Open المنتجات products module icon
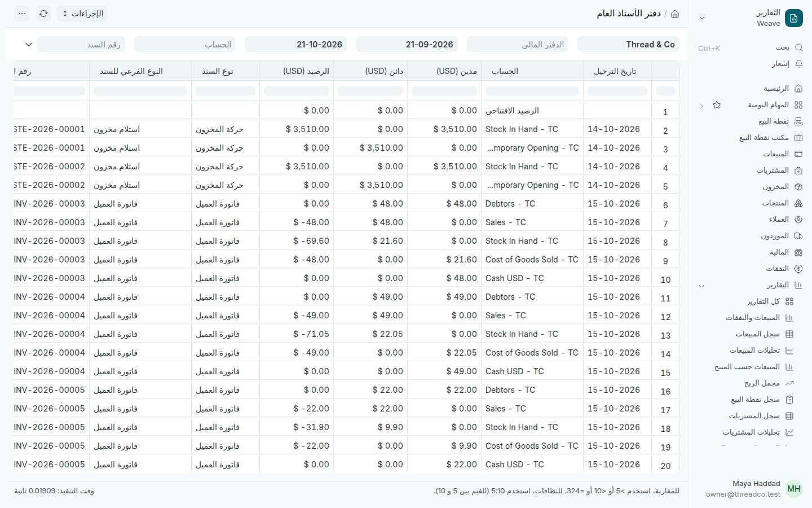This screenshot has width=812, height=508. 798,203
